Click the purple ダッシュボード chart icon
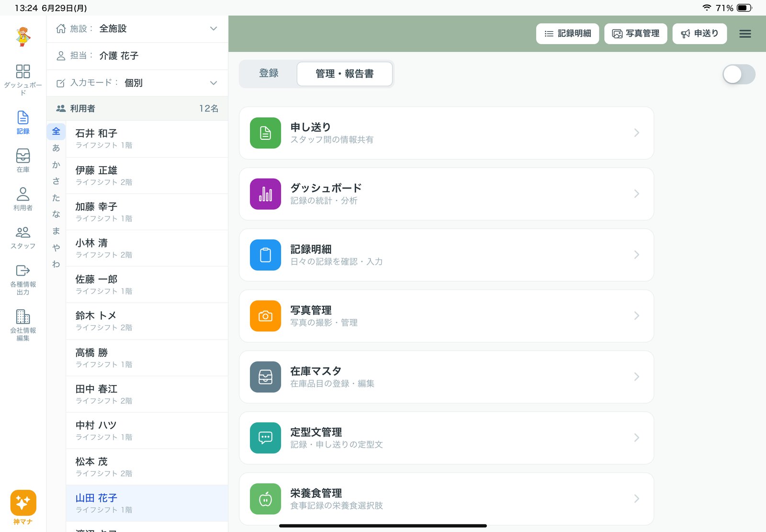This screenshot has height=532, width=766. pyautogui.click(x=265, y=194)
